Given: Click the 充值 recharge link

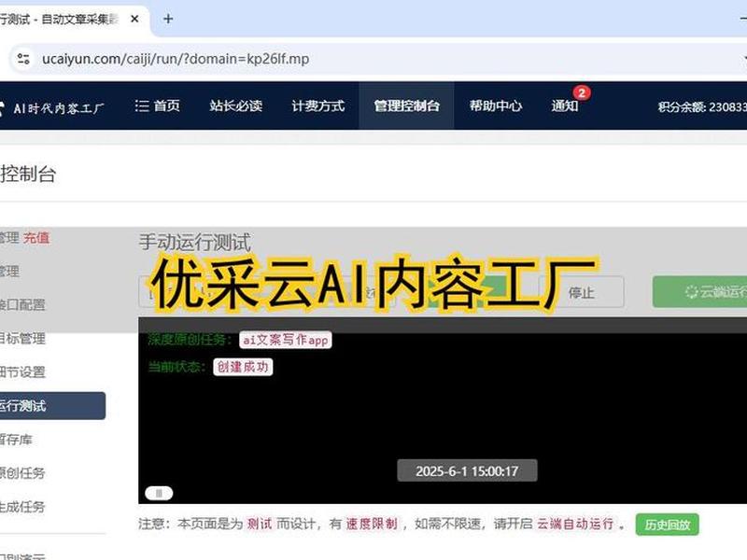Looking at the screenshot, I should (x=36, y=238).
